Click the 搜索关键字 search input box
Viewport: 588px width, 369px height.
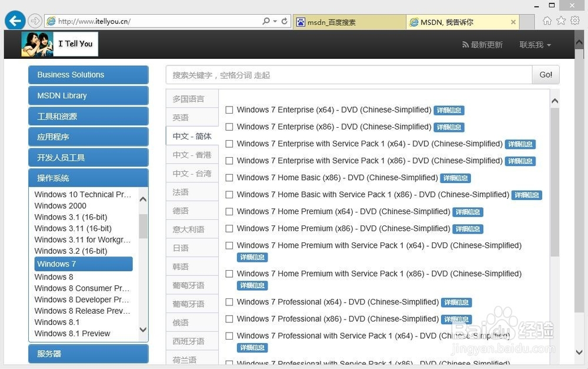[349, 75]
